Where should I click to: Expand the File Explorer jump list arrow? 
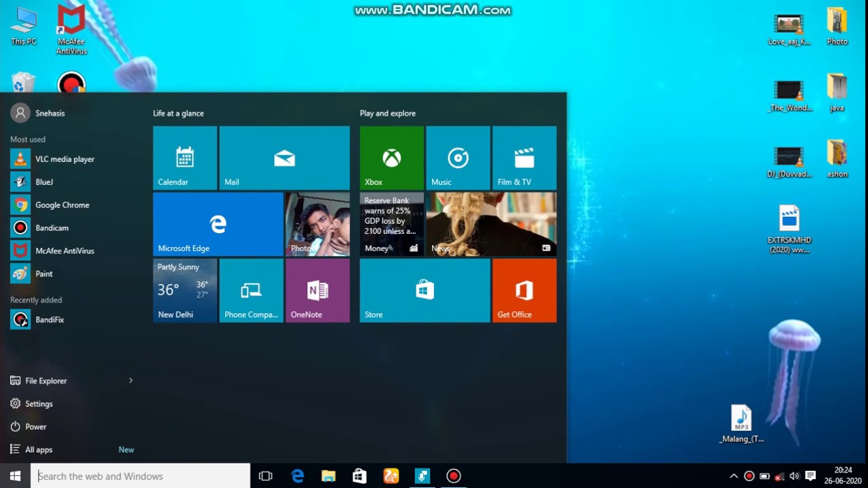point(131,381)
